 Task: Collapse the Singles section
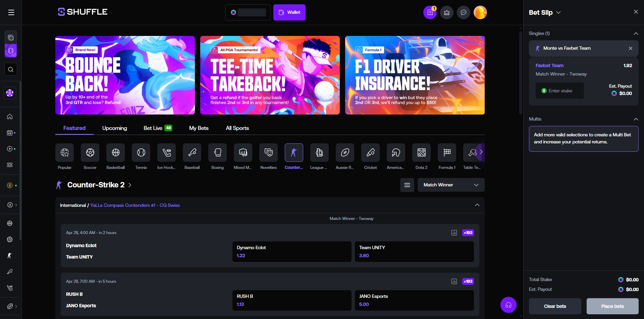[x=636, y=34]
